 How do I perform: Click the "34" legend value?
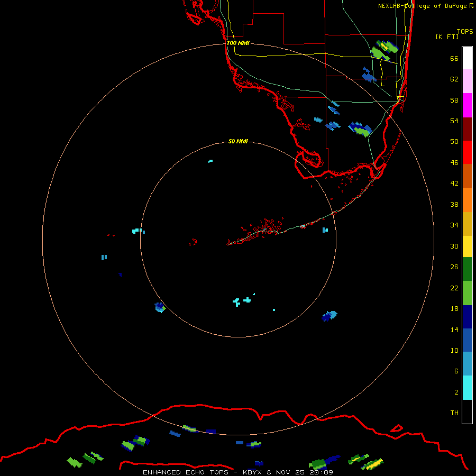click(454, 225)
